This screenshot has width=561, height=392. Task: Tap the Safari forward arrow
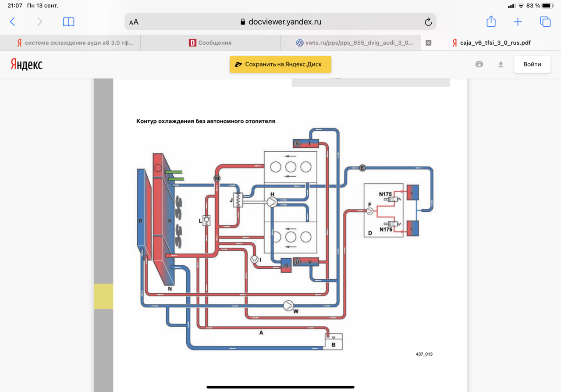[39, 22]
